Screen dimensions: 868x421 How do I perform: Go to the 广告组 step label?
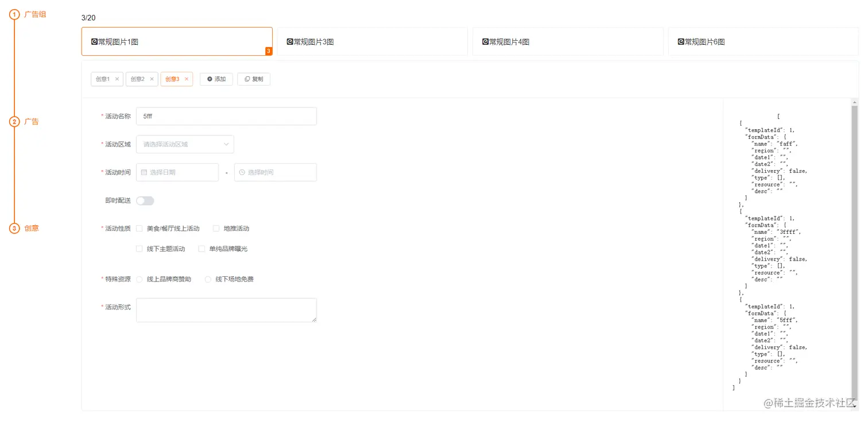coord(35,14)
